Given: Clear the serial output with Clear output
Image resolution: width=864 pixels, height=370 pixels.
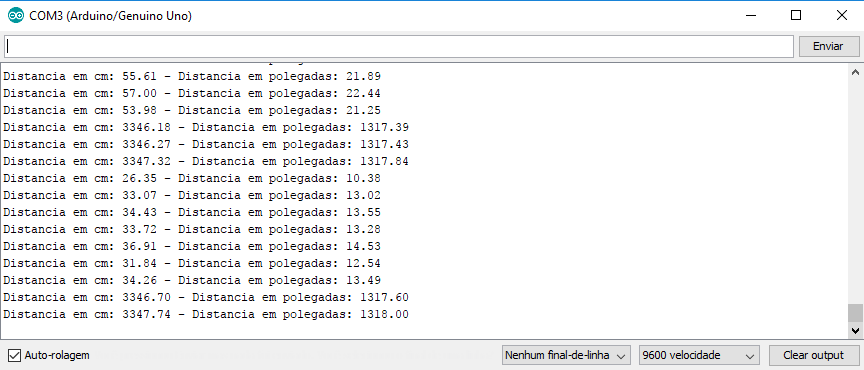Looking at the screenshot, I should tap(813, 356).
